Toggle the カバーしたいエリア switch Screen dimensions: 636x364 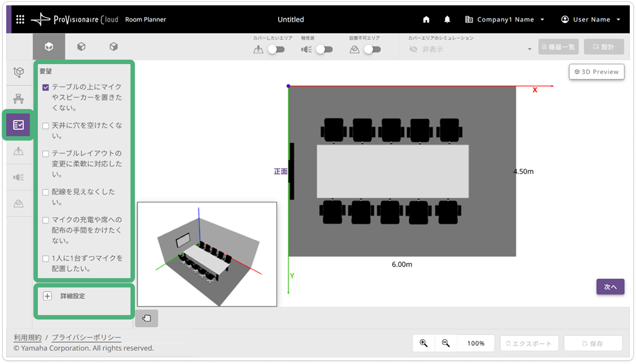(276, 49)
